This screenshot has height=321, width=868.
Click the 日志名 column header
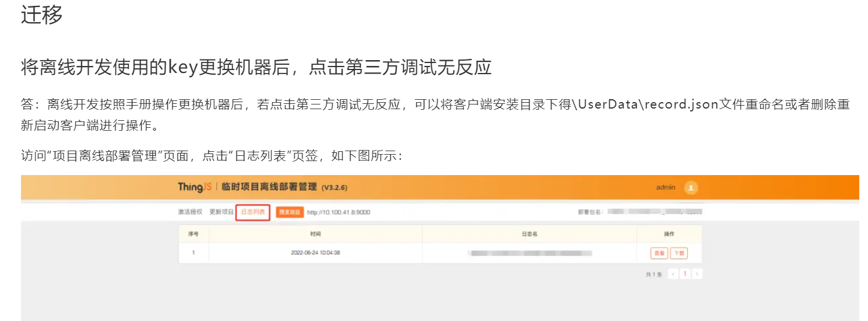529,233
